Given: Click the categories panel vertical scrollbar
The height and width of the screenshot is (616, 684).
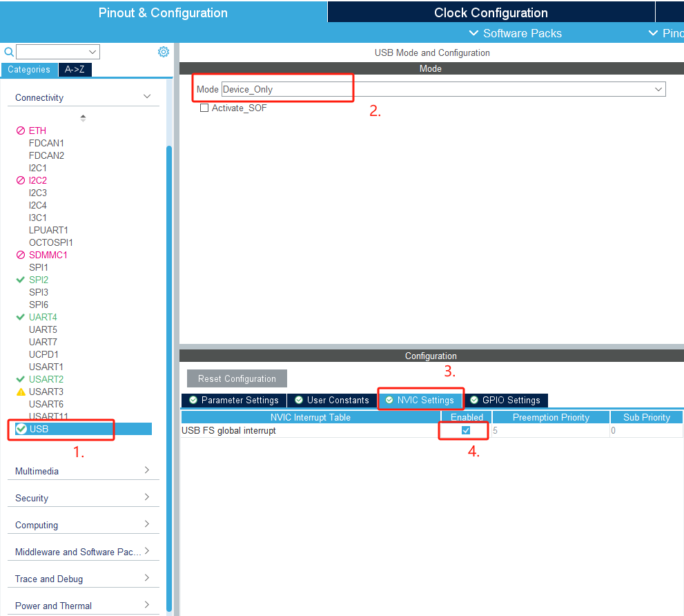Looking at the screenshot, I should [169, 378].
